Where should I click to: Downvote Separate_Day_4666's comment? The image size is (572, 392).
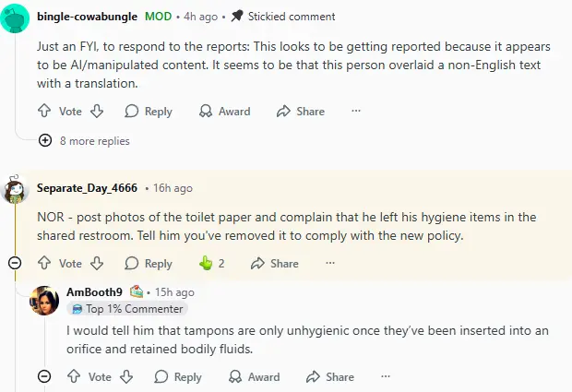pos(97,263)
